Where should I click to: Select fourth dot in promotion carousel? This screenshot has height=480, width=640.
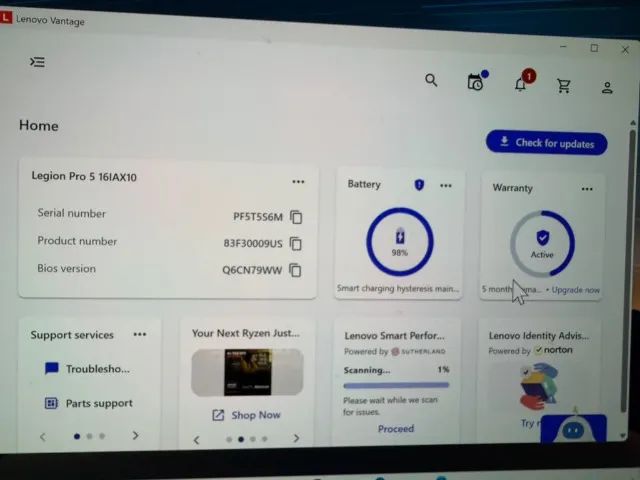tap(264, 439)
